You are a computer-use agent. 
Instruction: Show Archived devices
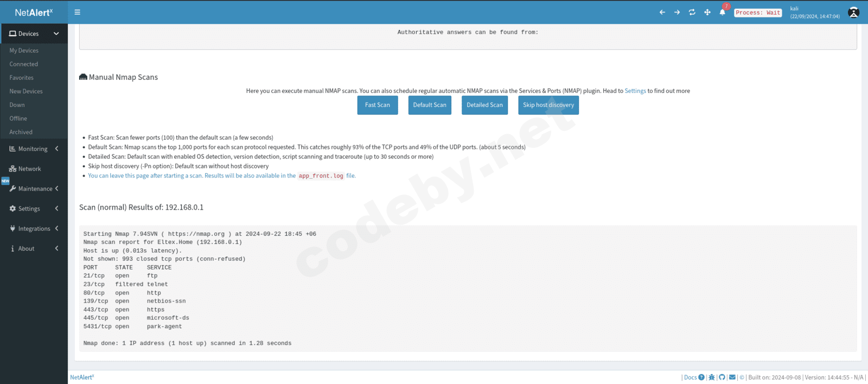pos(21,132)
